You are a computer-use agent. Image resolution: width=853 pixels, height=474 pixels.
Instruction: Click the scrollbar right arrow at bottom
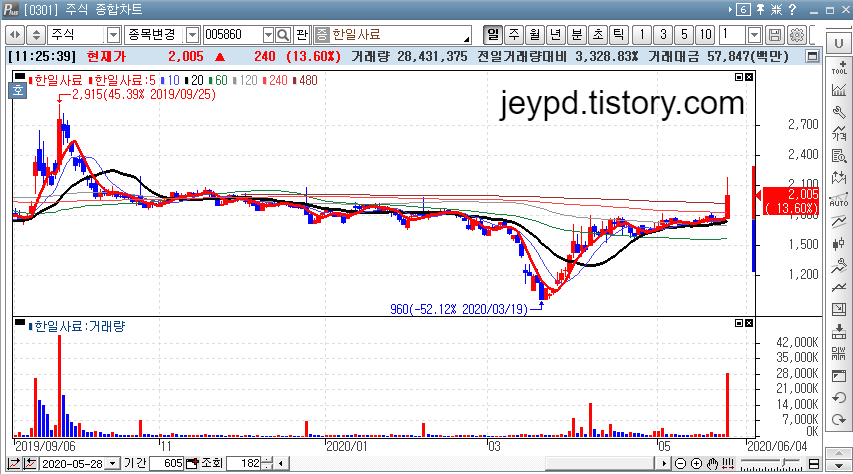[x=663, y=464]
